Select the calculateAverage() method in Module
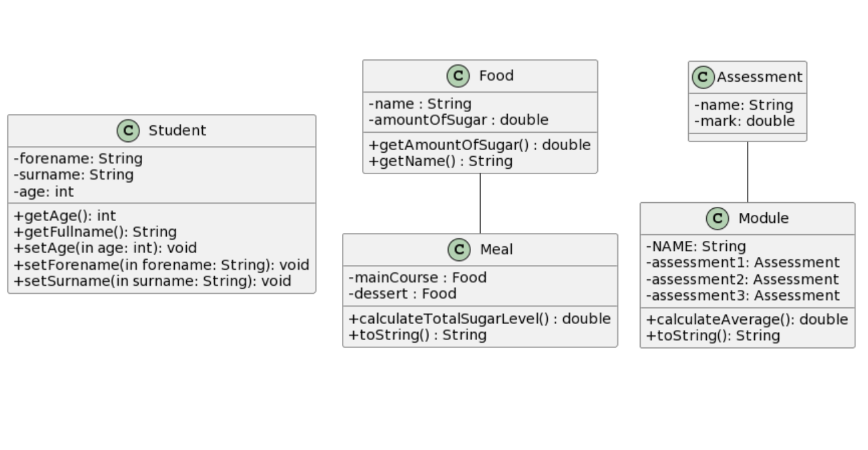 (747, 320)
